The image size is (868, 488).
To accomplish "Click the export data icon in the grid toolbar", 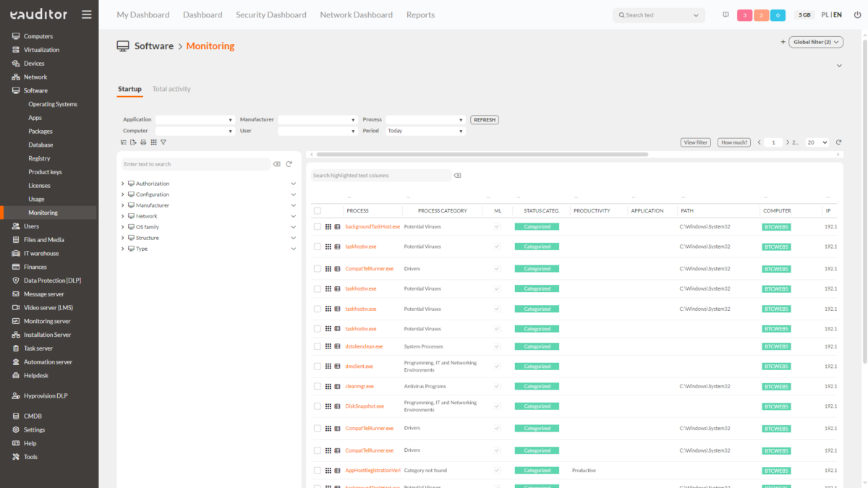I will point(133,142).
